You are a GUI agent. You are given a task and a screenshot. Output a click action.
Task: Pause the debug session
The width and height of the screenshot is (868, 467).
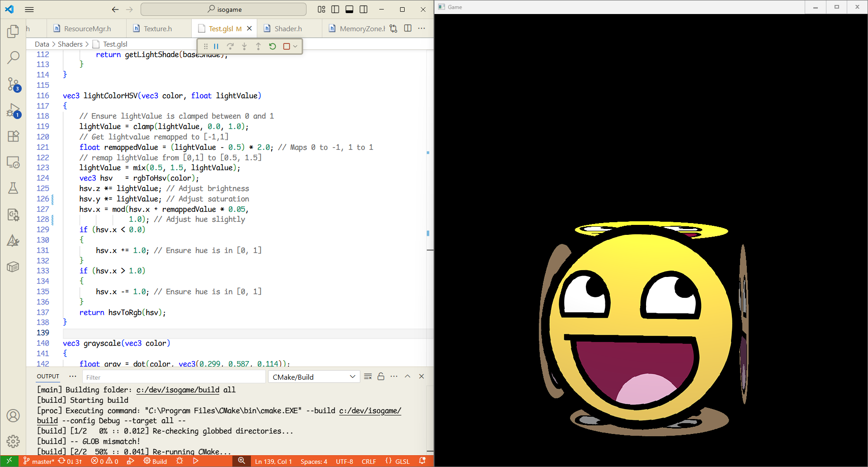pyautogui.click(x=216, y=46)
